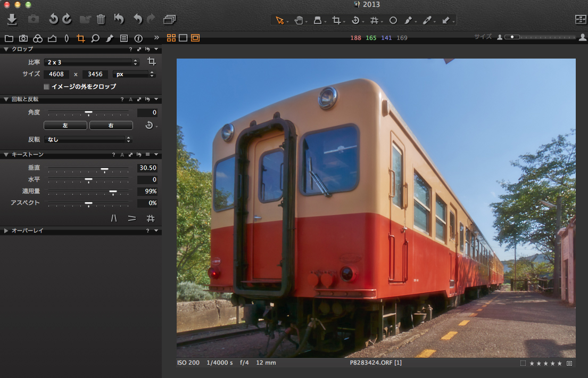Open the Color tool tab

pos(37,38)
